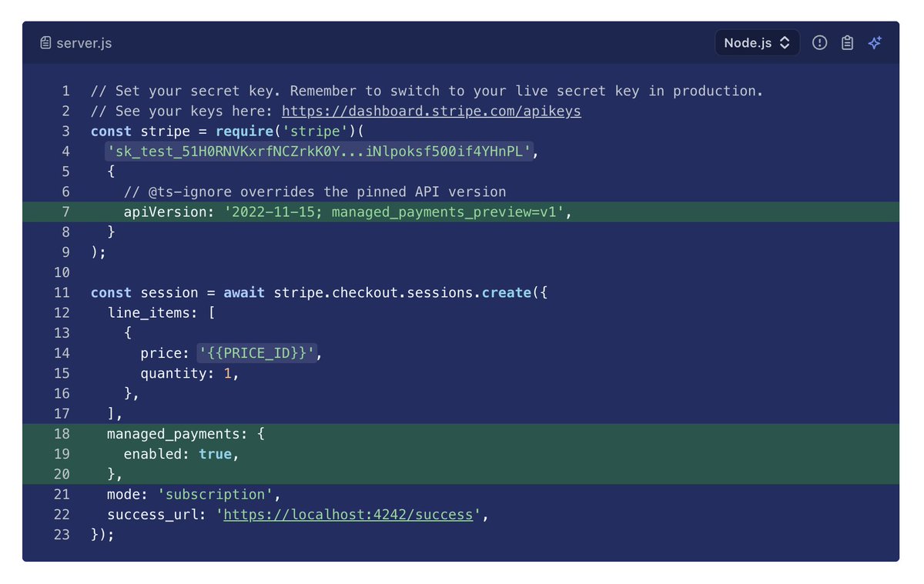Click 'line_items: [' on line 12
This screenshot has height=584, width=924.
coord(161,312)
